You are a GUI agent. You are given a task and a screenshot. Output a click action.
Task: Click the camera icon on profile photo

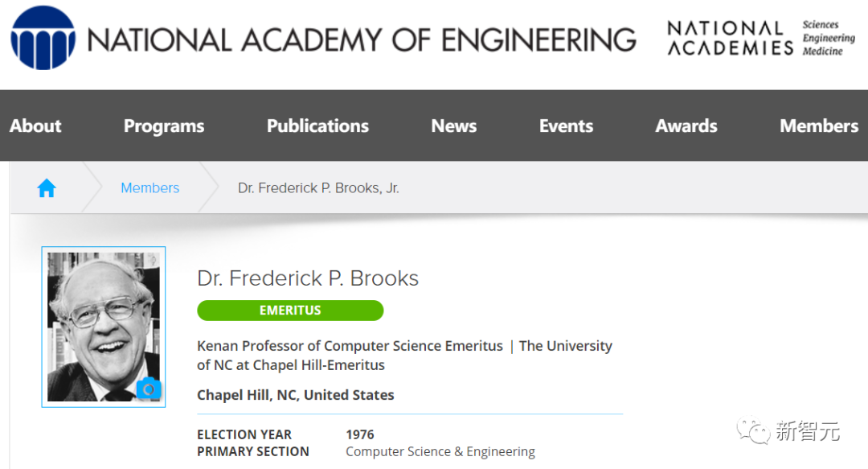[149, 389]
